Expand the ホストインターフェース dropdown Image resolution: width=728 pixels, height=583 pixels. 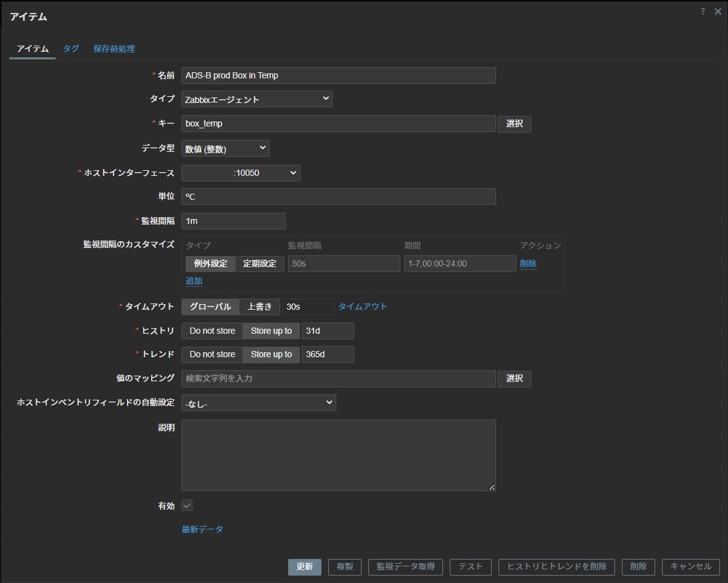pos(241,173)
